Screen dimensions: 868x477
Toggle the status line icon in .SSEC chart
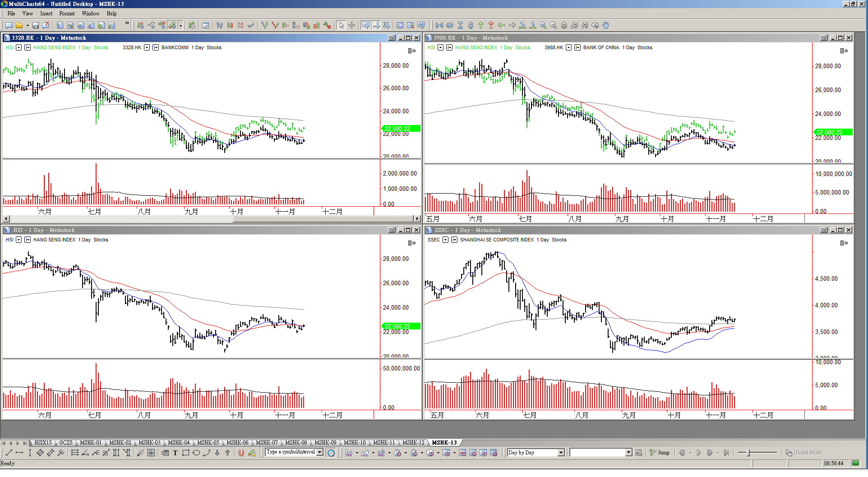point(844,243)
